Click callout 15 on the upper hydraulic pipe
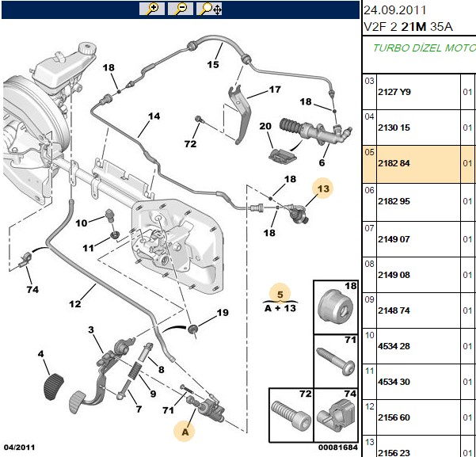The image size is (476, 457). coord(213,64)
